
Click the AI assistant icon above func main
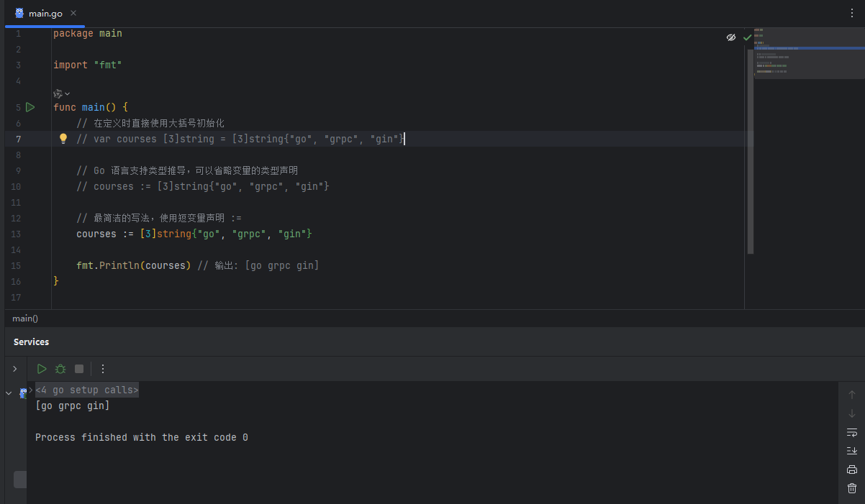(x=58, y=93)
